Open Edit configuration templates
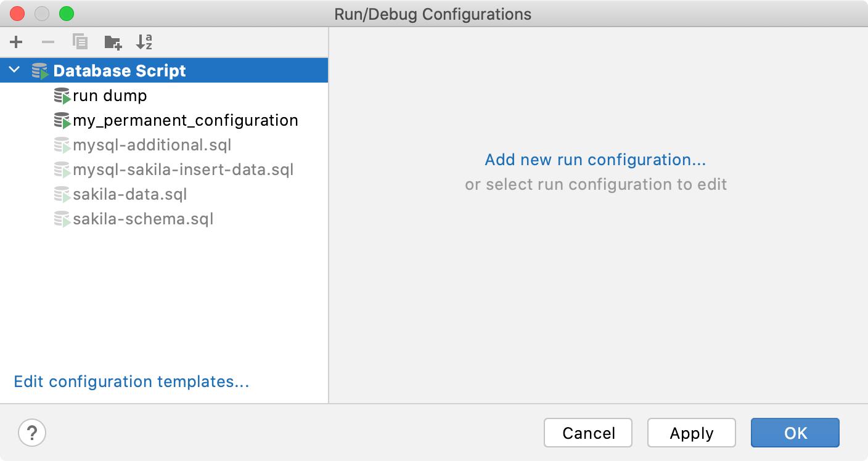This screenshot has height=461, width=868. pyautogui.click(x=131, y=381)
